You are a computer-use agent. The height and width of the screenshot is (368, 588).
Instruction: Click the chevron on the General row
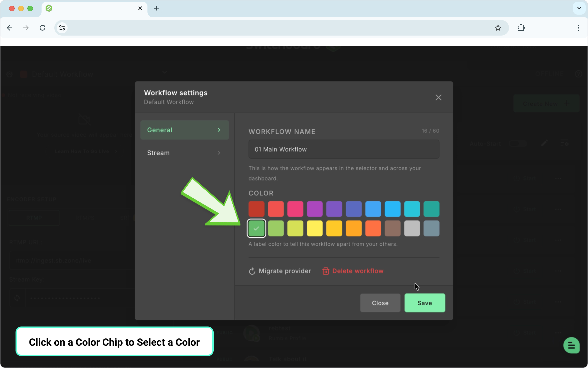219,130
